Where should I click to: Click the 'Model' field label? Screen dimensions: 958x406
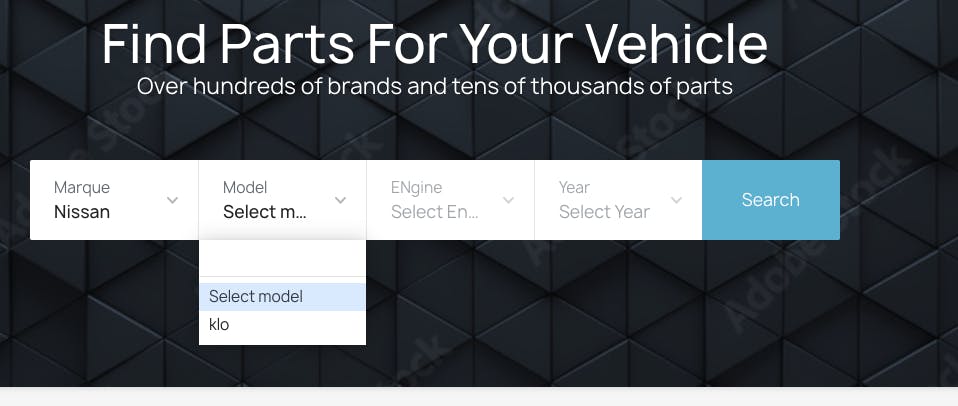point(245,187)
